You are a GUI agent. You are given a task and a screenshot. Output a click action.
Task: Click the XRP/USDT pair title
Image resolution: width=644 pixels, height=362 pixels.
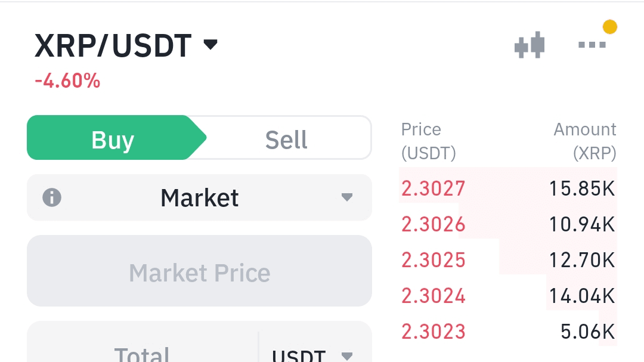[x=113, y=46]
